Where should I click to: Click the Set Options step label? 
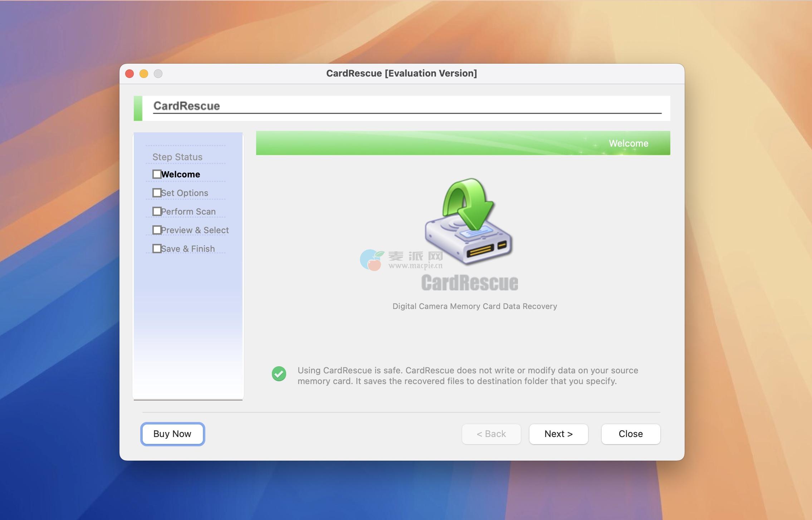click(x=185, y=193)
